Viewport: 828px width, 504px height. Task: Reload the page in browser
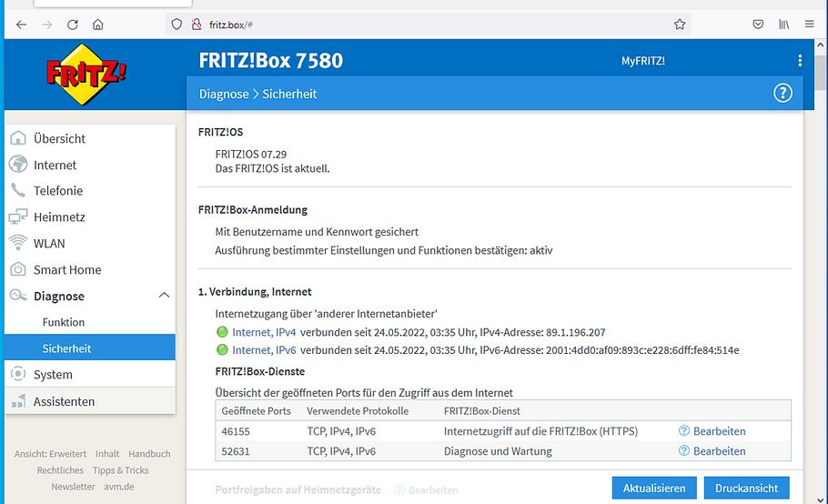(x=73, y=25)
